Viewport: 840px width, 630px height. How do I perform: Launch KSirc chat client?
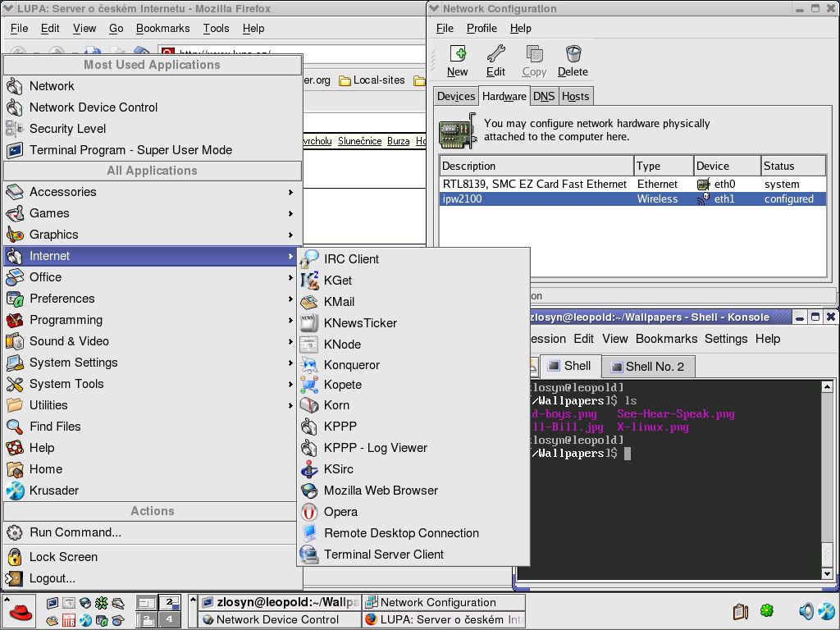[413, 469]
